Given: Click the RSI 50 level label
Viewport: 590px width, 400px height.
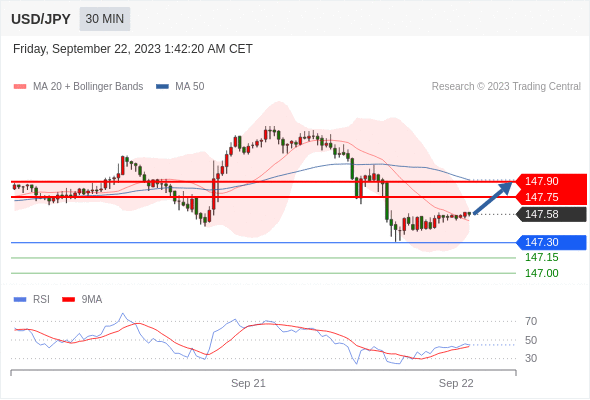Looking at the screenshot, I should click(x=531, y=341).
